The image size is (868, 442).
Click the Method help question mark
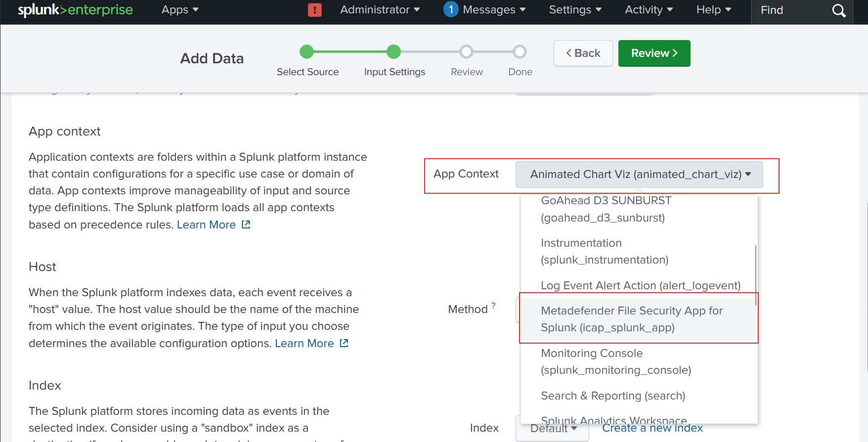tap(493, 306)
